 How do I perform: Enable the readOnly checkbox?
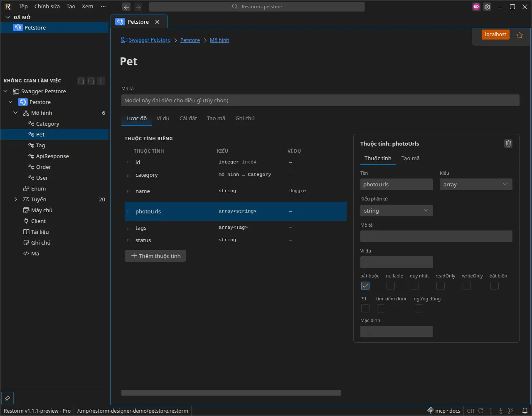coord(441,286)
